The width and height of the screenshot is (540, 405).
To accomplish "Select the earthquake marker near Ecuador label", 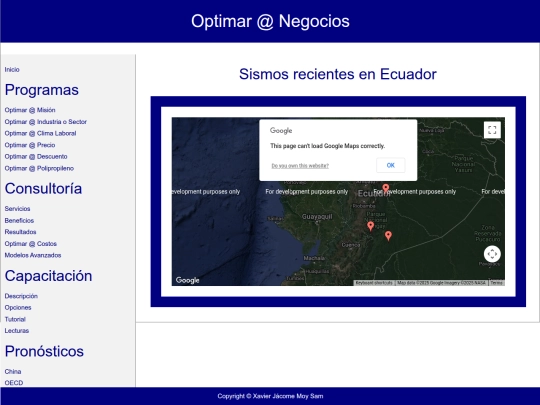I will 386,188.
